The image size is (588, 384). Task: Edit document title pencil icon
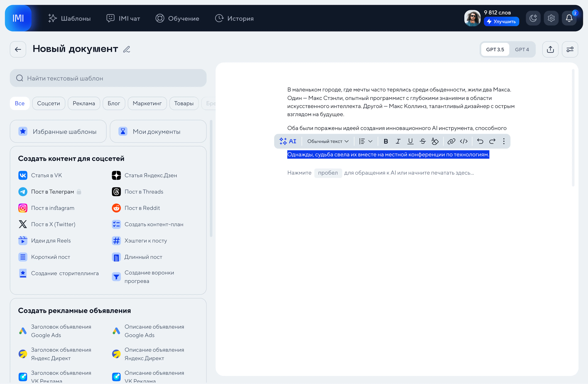pyautogui.click(x=127, y=49)
